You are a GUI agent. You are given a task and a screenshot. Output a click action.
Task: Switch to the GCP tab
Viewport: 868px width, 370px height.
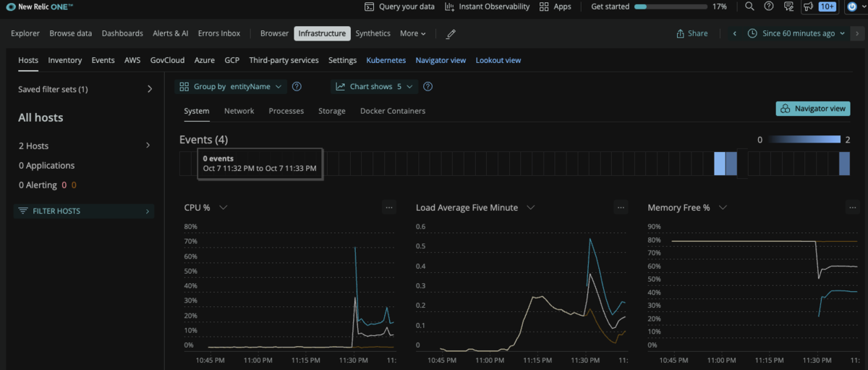coord(231,60)
